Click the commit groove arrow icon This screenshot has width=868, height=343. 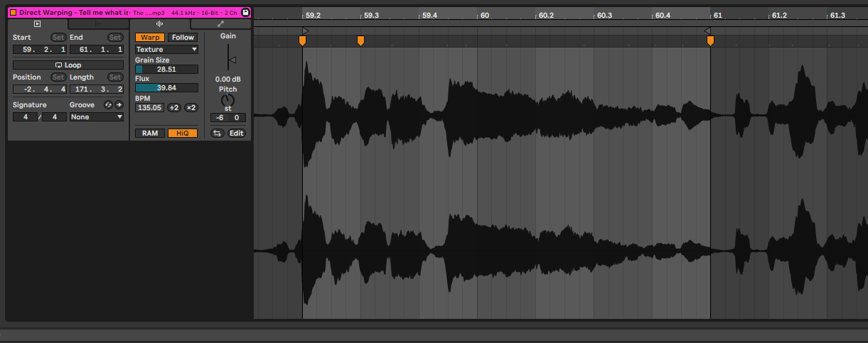[119, 105]
